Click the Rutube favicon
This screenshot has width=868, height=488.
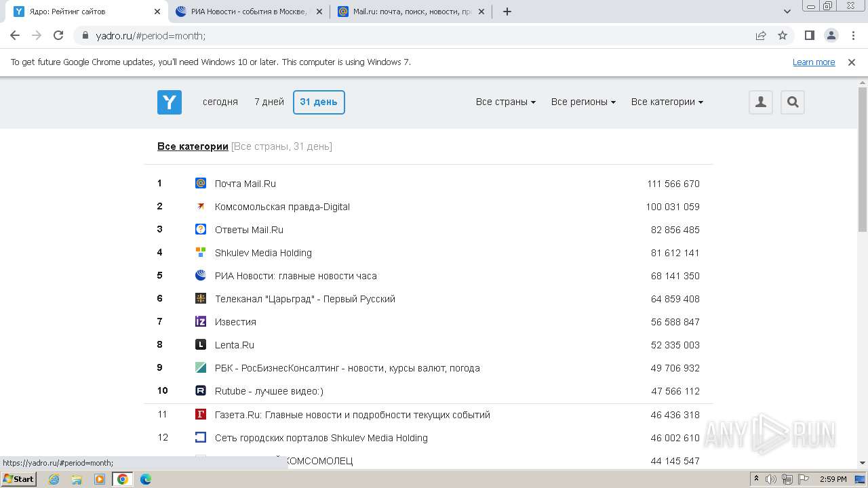[201, 390]
